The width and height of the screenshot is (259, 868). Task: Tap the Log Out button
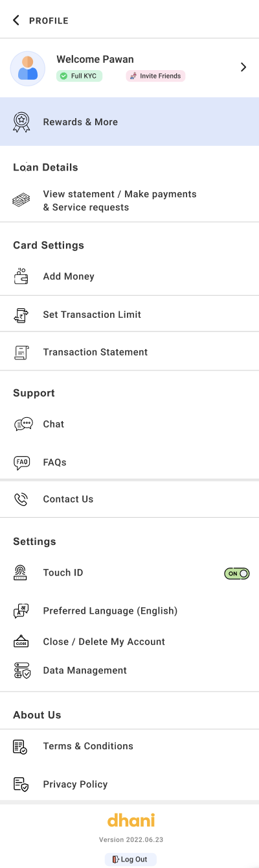click(130, 860)
